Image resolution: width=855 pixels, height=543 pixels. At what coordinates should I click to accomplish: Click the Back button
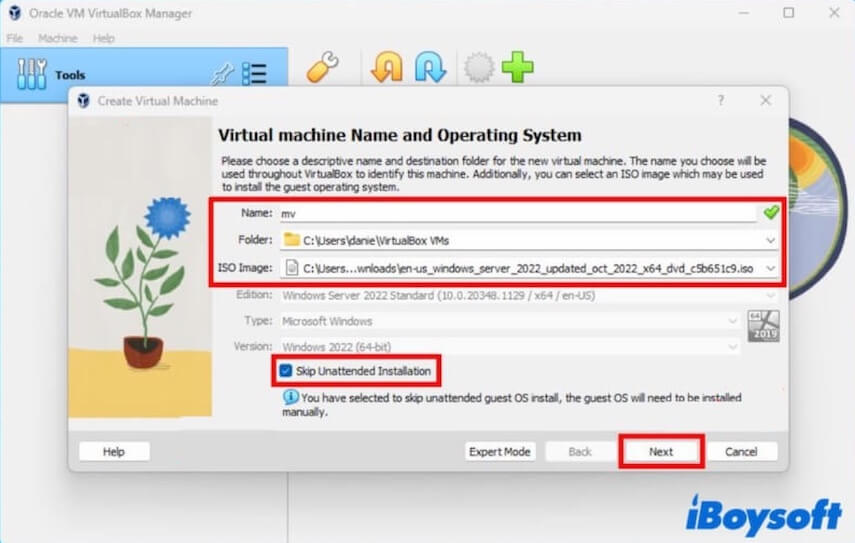click(x=580, y=451)
